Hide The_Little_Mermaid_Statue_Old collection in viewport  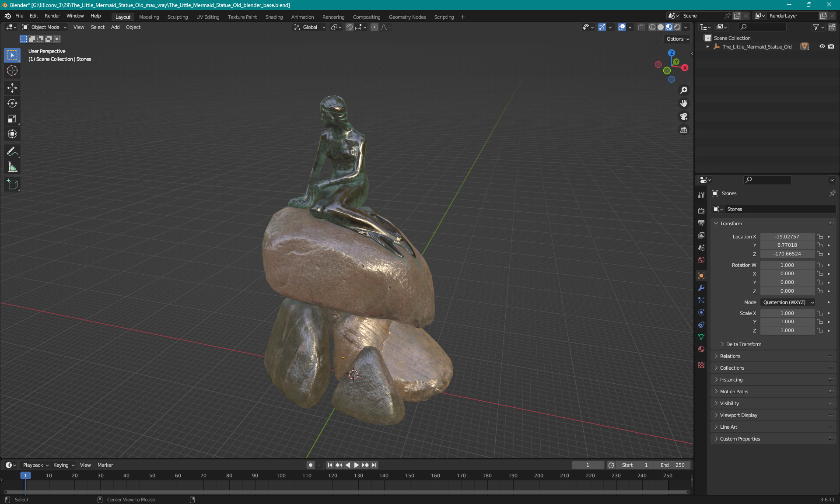(822, 46)
